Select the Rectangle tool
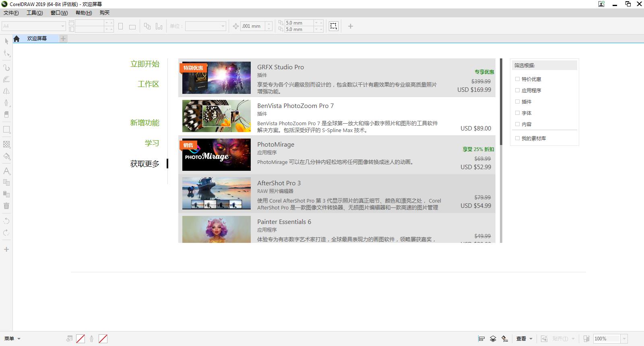644x346 pixels. [6, 130]
